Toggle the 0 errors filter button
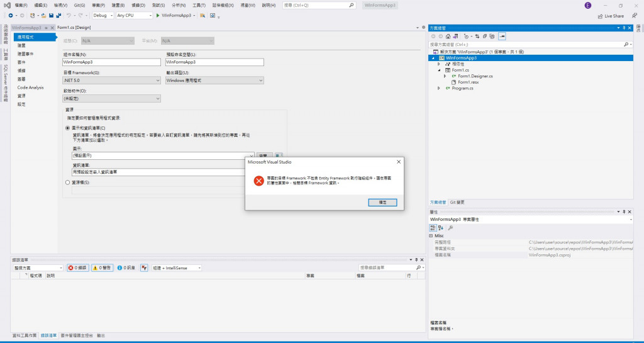Image resolution: width=644 pixels, height=343 pixels. click(77, 268)
